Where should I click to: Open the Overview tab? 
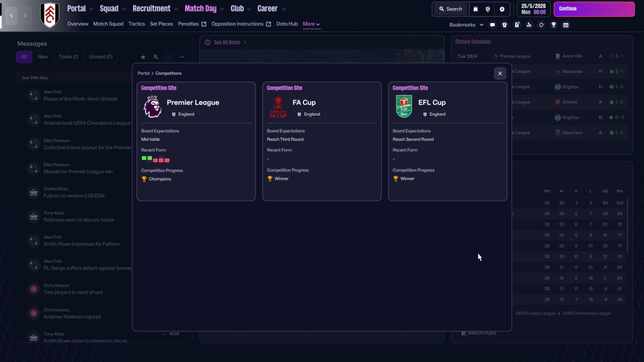tap(77, 24)
